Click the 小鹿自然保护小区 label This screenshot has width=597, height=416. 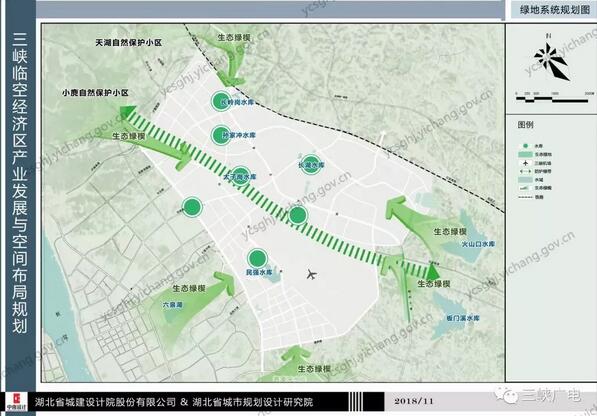(95, 92)
